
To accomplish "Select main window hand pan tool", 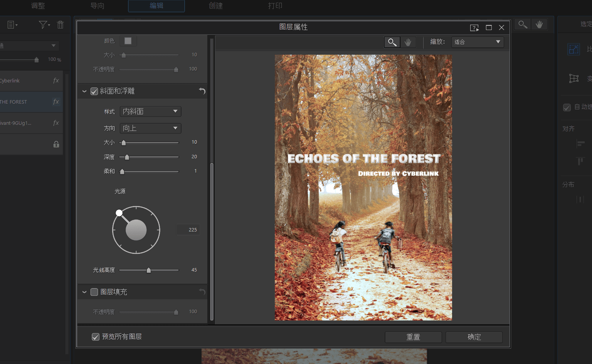I will point(539,24).
